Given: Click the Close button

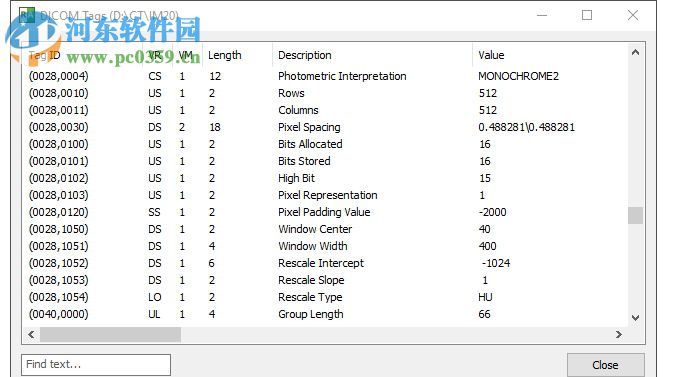Looking at the screenshot, I should 605,365.
